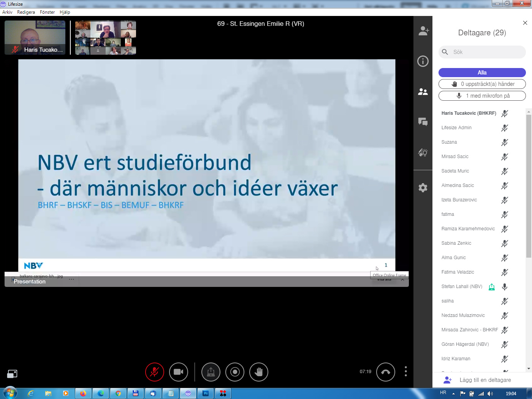Open the three-dot more options menu
Image resolution: width=532 pixels, height=399 pixels.
click(406, 371)
